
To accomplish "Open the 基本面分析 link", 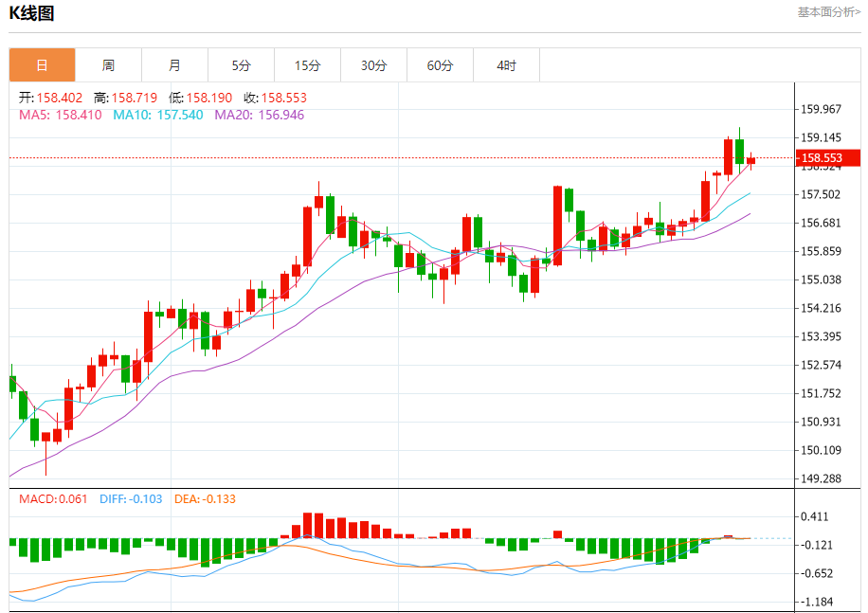I will click(x=828, y=12).
